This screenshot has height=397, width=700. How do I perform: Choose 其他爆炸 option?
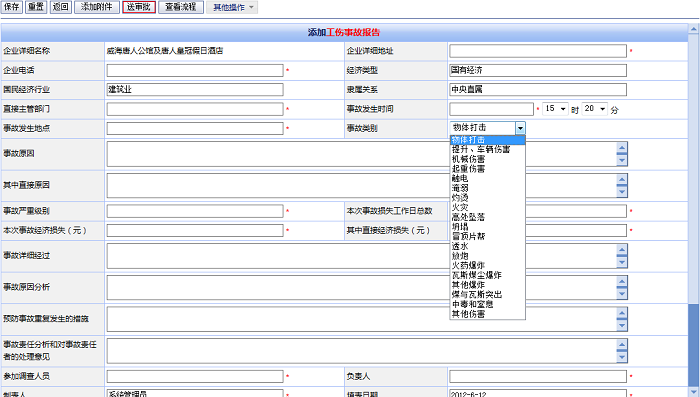(x=487, y=285)
